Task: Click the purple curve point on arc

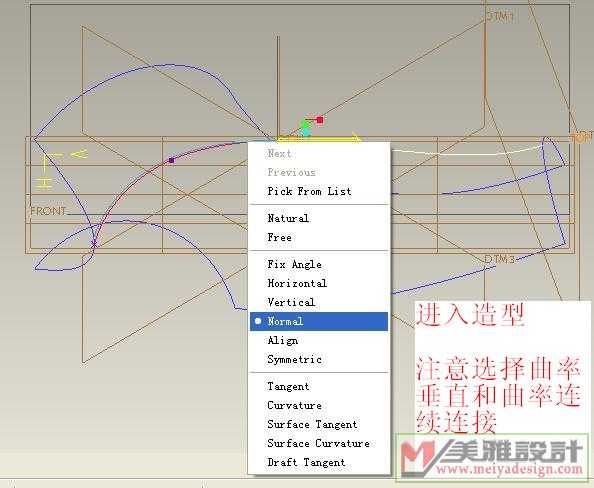Action: 172,160
